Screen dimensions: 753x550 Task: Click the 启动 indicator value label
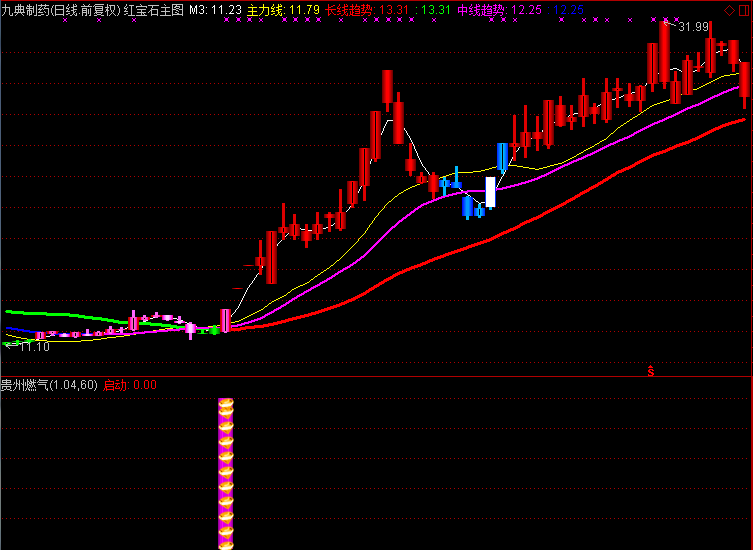coord(130,384)
